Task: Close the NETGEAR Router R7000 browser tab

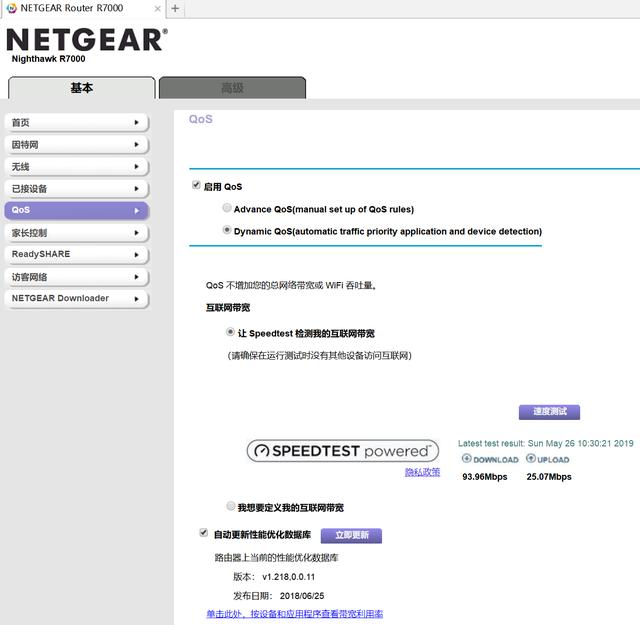Action: pyautogui.click(x=158, y=9)
